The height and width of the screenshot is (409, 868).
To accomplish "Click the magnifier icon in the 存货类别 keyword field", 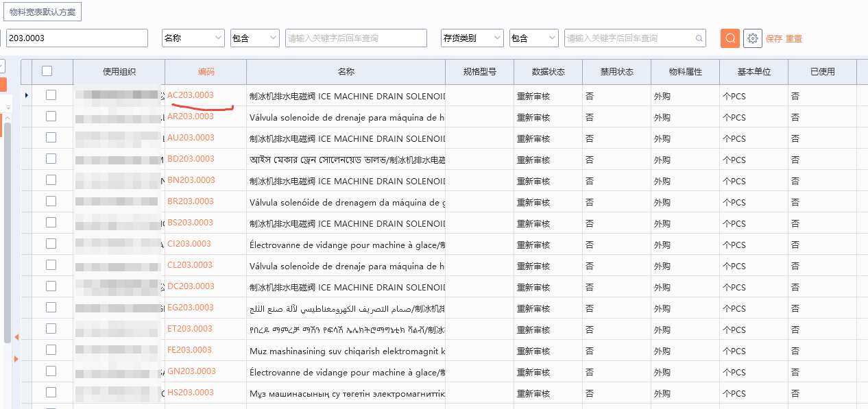I will click(x=699, y=38).
